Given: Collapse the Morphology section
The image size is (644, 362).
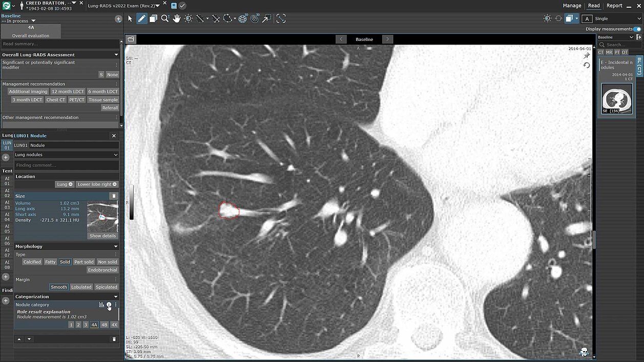Looking at the screenshot, I should [x=116, y=246].
